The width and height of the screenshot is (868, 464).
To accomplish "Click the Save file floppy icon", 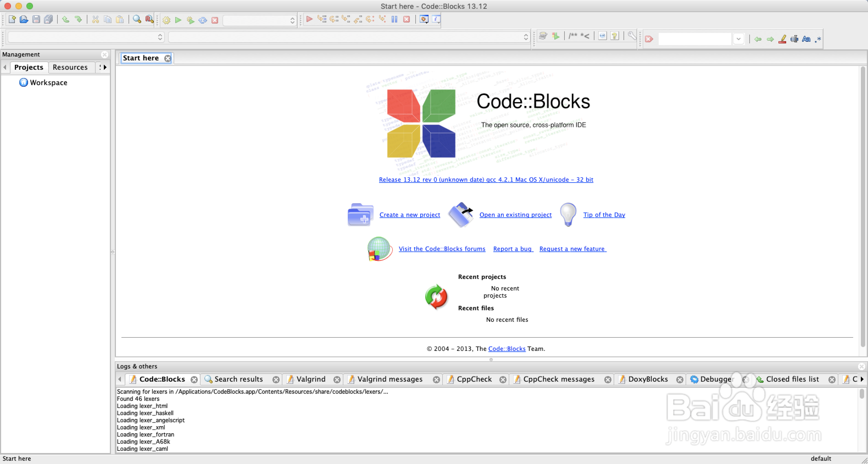I will tap(36, 19).
